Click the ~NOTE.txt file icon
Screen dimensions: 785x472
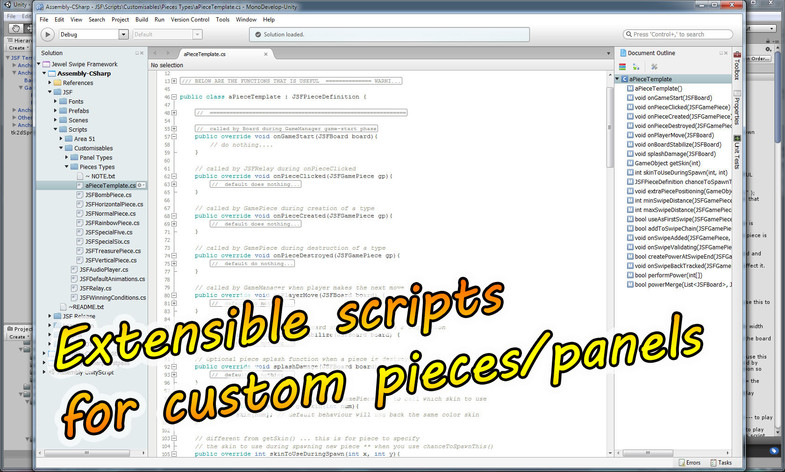point(80,176)
